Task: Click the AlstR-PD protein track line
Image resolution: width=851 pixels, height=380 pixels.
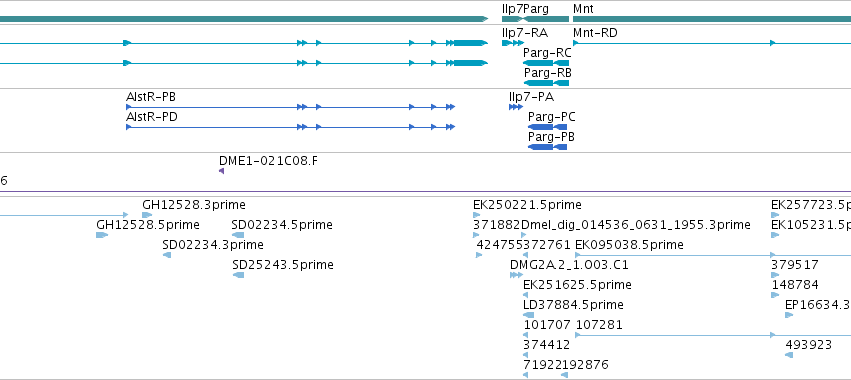Action: [290, 127]
